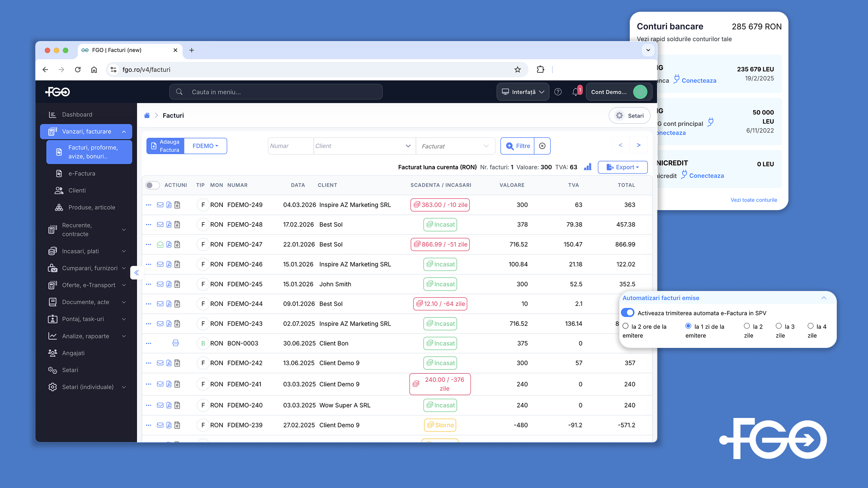Image resolution: width=868 pixels, height=488 pixels.
Task: Toggle the select-all switch in Actiuni header
Action: (152, 185)
